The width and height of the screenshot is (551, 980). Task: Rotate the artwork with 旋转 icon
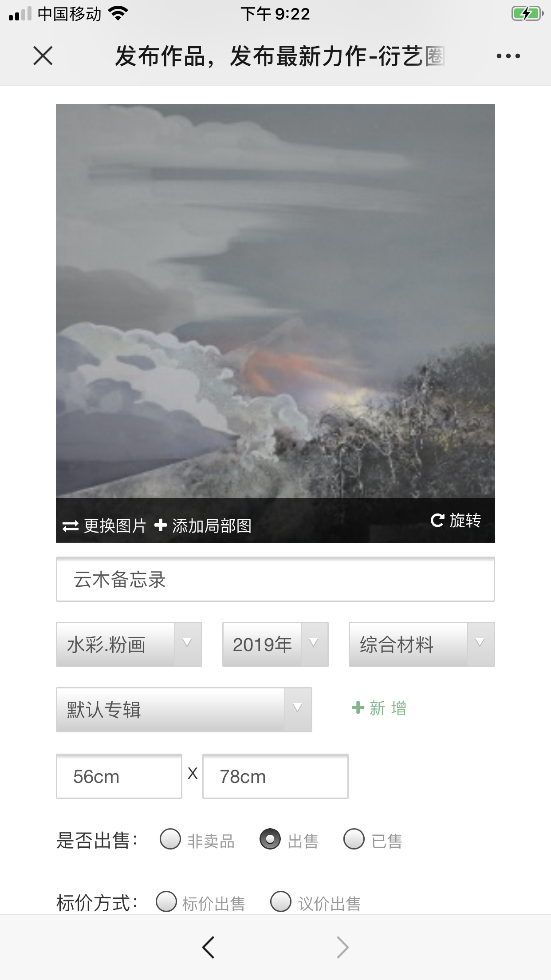pos(437,520)
